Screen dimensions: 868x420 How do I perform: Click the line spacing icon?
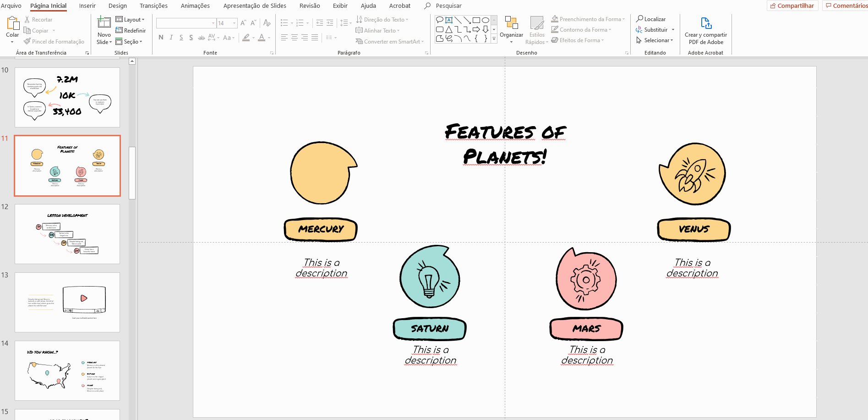(344, 23)
